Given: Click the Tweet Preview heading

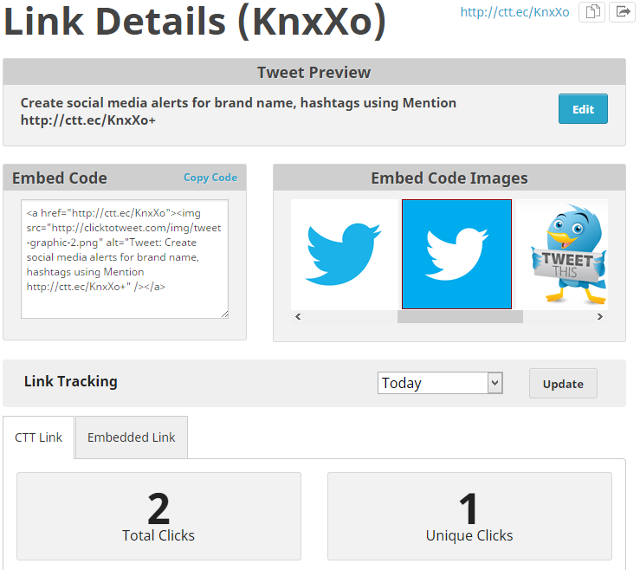Looking at the screenshot, I should tap(314, 73).
